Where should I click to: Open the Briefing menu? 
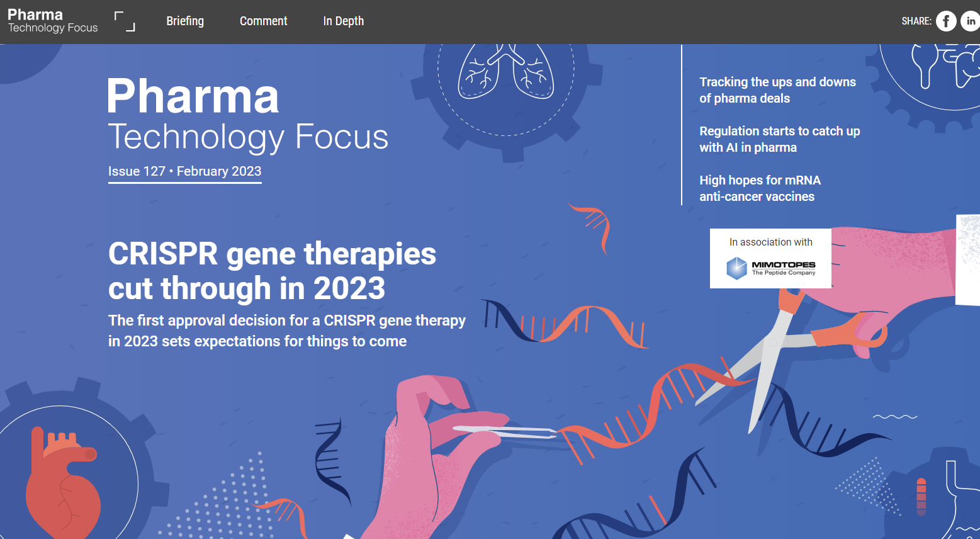185,21
